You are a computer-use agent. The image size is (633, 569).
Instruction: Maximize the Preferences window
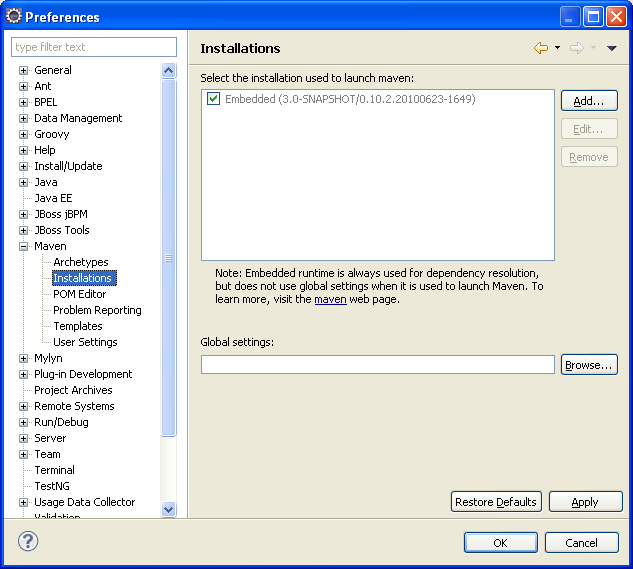click(x=593, y=17)
